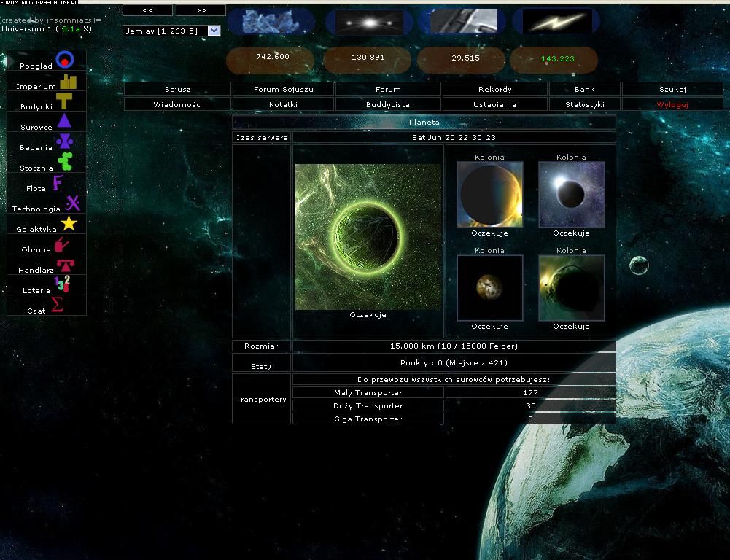730x560 pixels.
Task: Click the purple Flota icon
Action: pos(58,182)
